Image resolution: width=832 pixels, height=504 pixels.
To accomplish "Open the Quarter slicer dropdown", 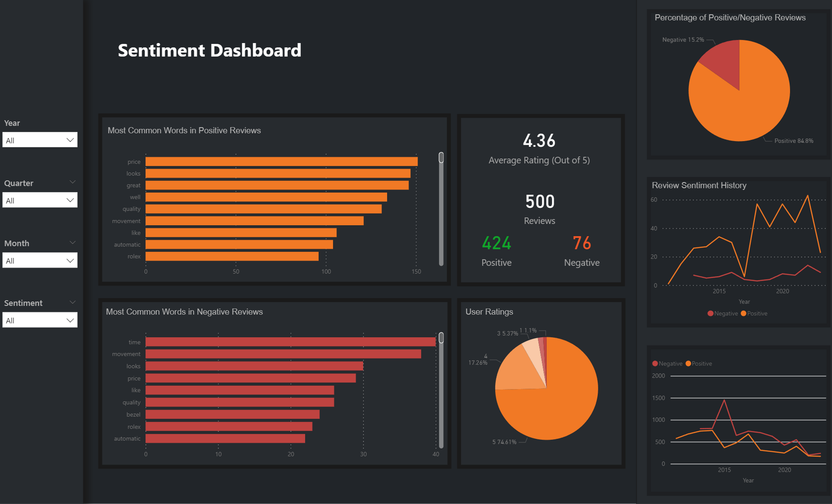I will pyautogui.click(x=40, y=200).
